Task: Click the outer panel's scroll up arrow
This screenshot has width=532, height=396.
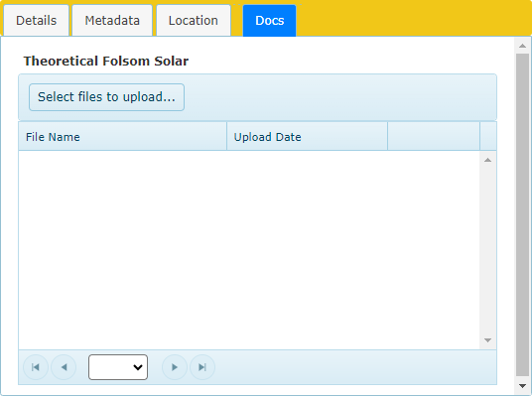Action: 522,46
